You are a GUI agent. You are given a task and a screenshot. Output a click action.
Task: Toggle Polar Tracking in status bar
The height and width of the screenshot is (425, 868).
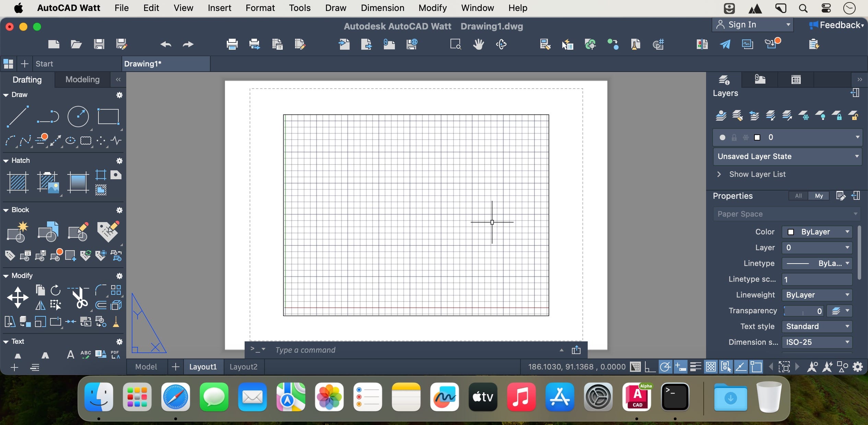click(665, 367)
